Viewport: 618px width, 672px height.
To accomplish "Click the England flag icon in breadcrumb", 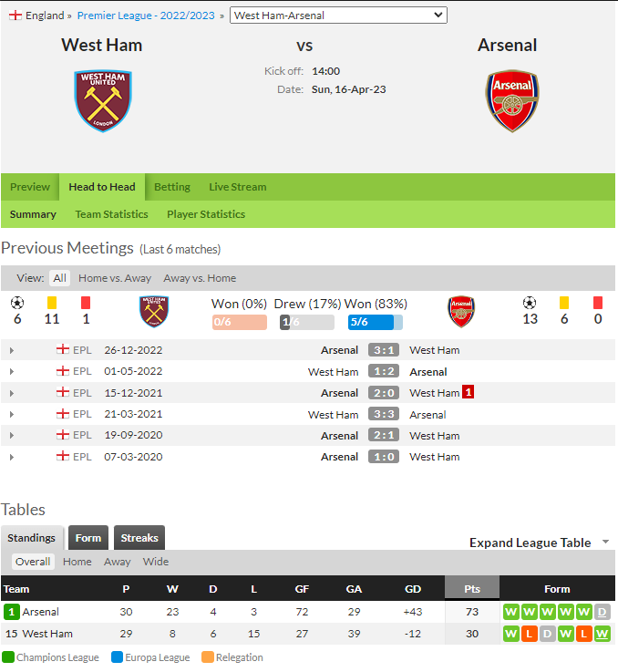I will coord(15,16).
